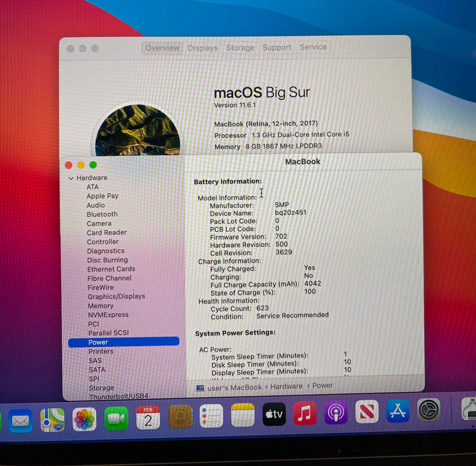The height and width of the screenshot is (466, 476).
Task: Switch to the Displays tab
Action: (x=203, y=48)
